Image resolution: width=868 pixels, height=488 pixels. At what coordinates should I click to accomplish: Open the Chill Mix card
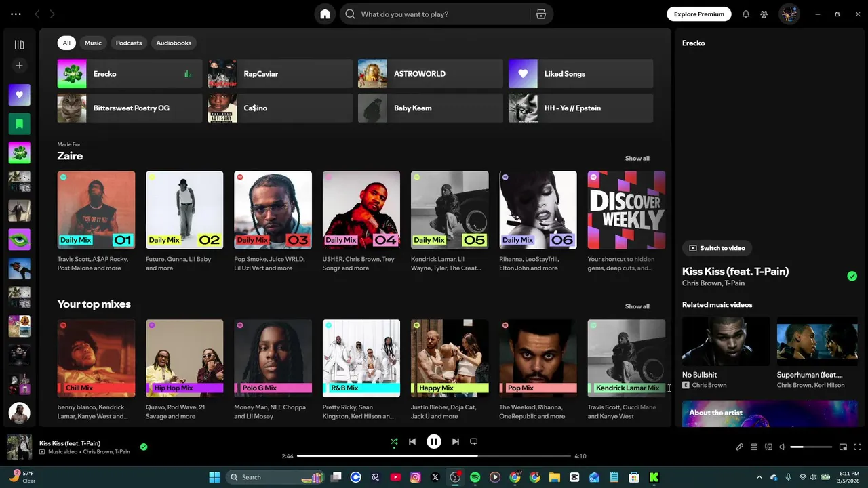[96, 369]
